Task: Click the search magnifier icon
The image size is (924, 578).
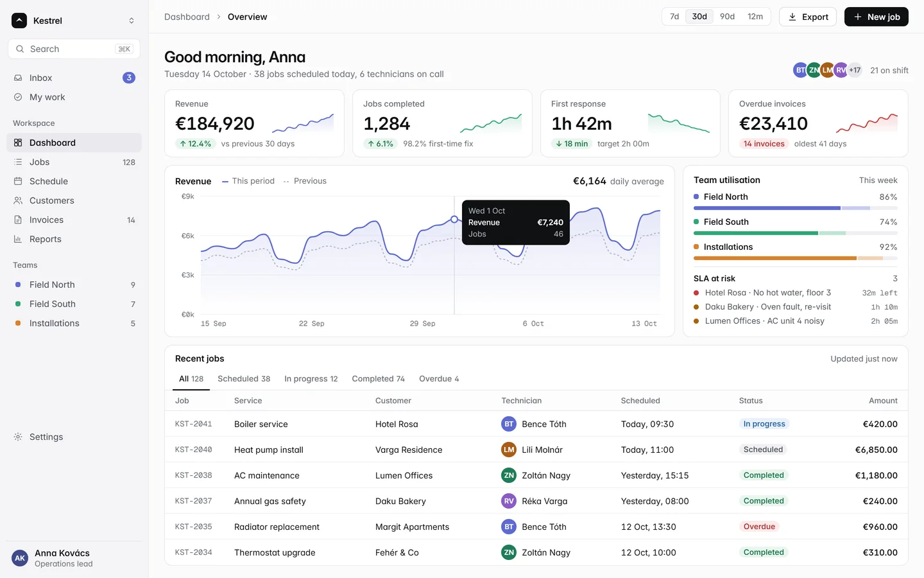Action: tap(21, 49)
